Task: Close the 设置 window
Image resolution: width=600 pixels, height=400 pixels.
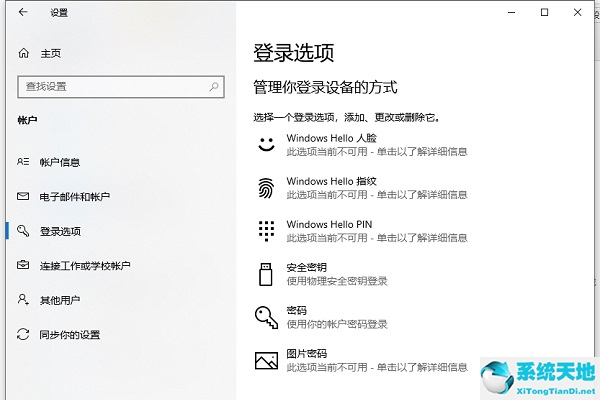Action: (x=577, y=12)
